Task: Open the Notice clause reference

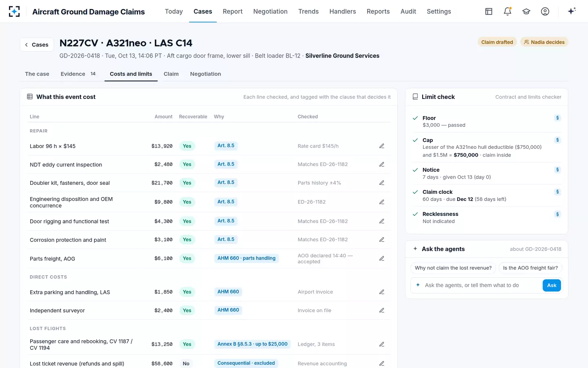Action: pyautogui.click(x=557, y=170)
